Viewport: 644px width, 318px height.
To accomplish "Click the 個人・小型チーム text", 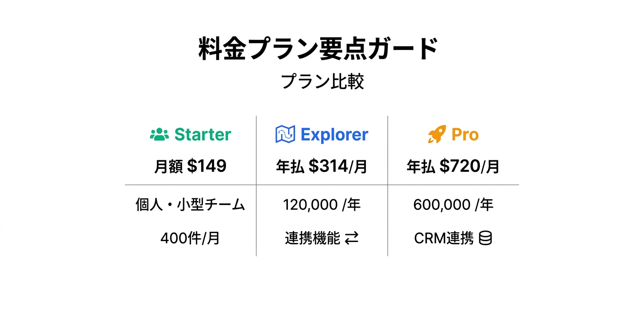I will point(190,205).
